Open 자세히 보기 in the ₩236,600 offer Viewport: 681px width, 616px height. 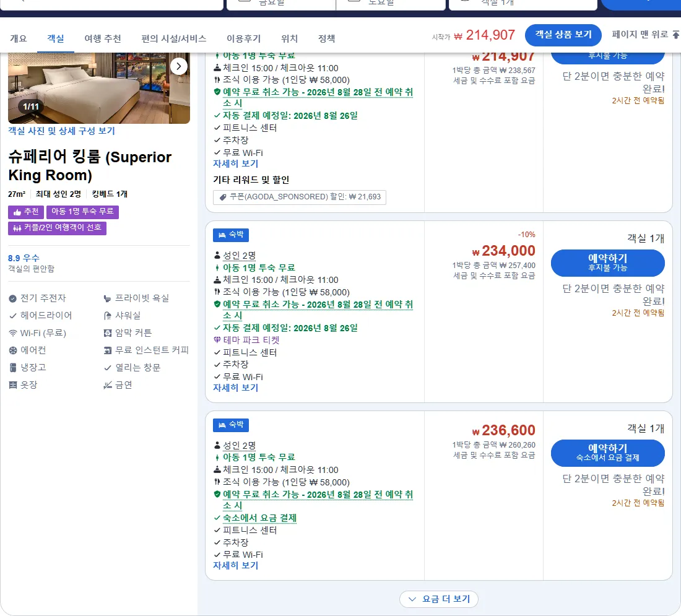(x=235, y=566)
